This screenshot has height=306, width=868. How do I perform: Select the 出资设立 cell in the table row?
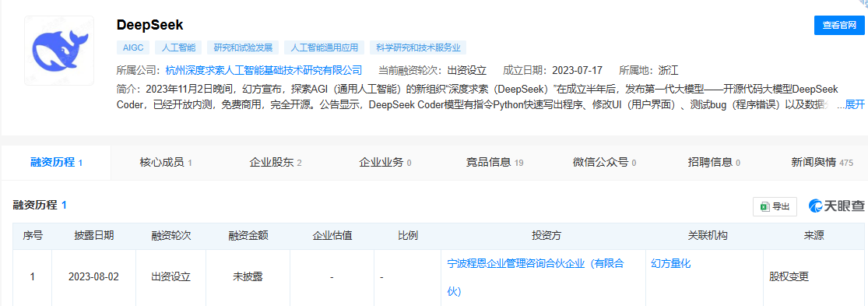(x=171, y=277)
